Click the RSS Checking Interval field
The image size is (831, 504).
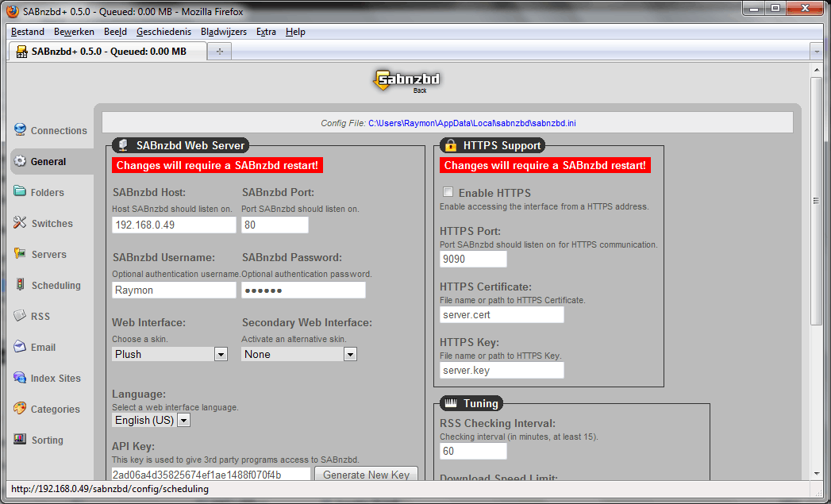click(x=473, y=451)
